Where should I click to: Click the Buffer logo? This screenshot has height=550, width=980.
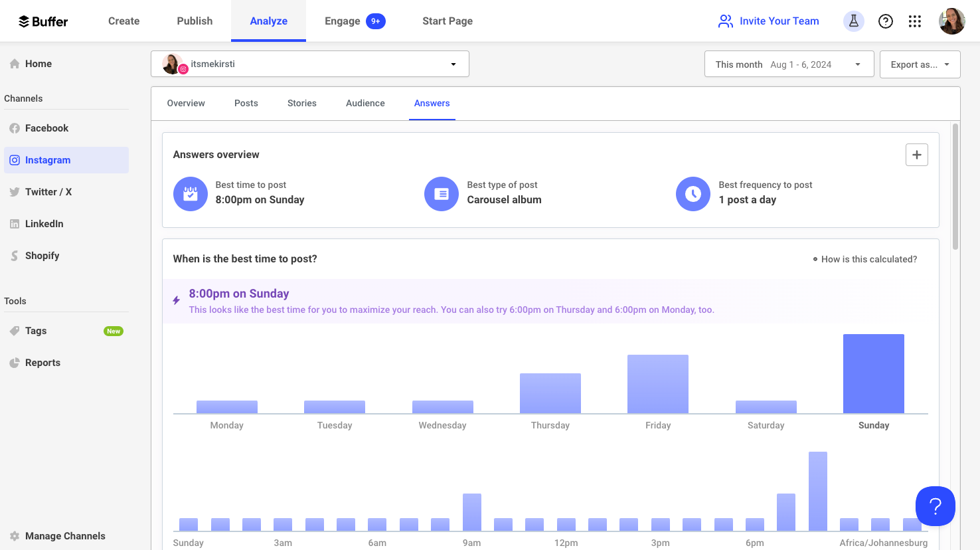[42, 21]
